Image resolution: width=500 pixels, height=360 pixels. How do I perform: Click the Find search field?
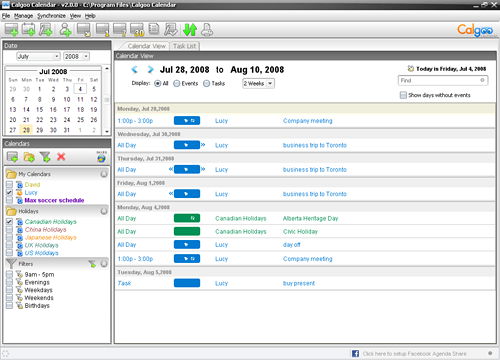pos(443,80)
